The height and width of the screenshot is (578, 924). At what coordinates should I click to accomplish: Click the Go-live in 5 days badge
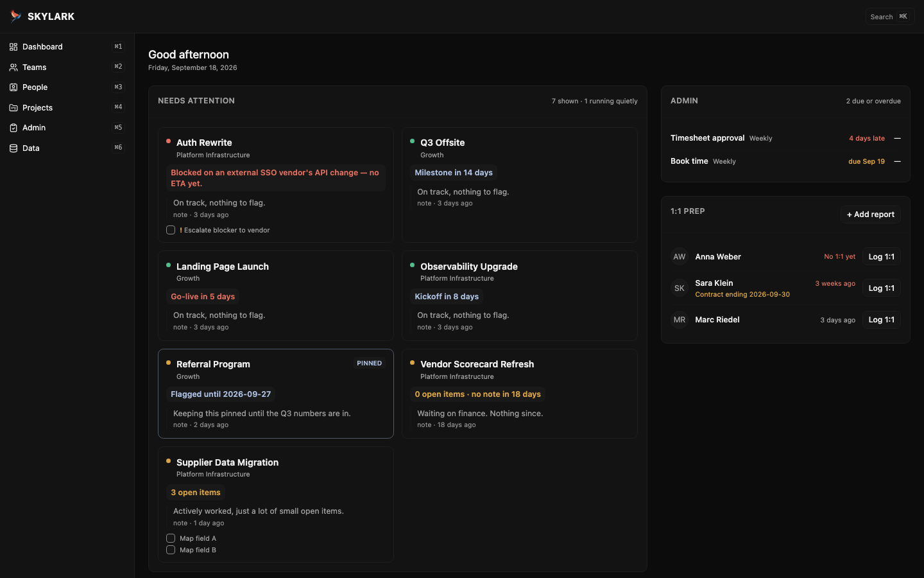point(203,297)
